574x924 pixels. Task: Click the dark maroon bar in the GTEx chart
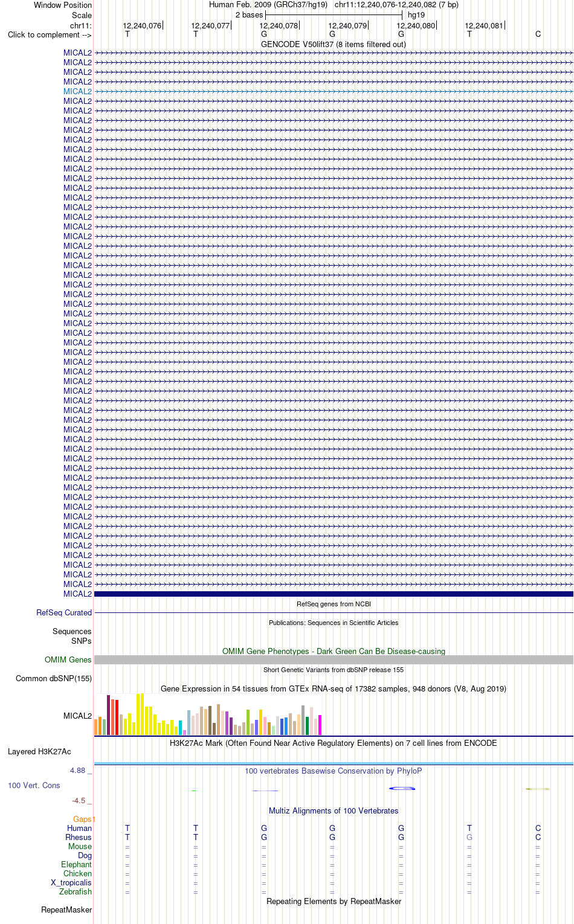[x=109, y=715]
